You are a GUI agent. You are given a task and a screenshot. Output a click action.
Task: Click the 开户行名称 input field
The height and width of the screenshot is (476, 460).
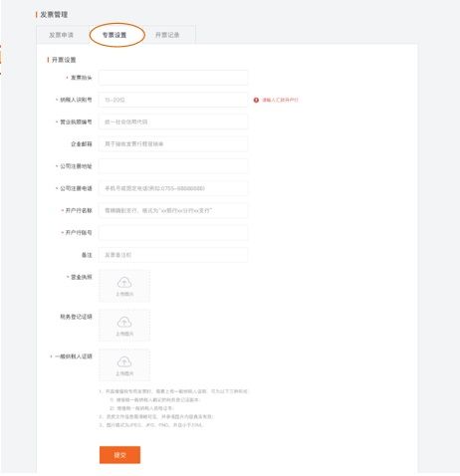(173, 210)
